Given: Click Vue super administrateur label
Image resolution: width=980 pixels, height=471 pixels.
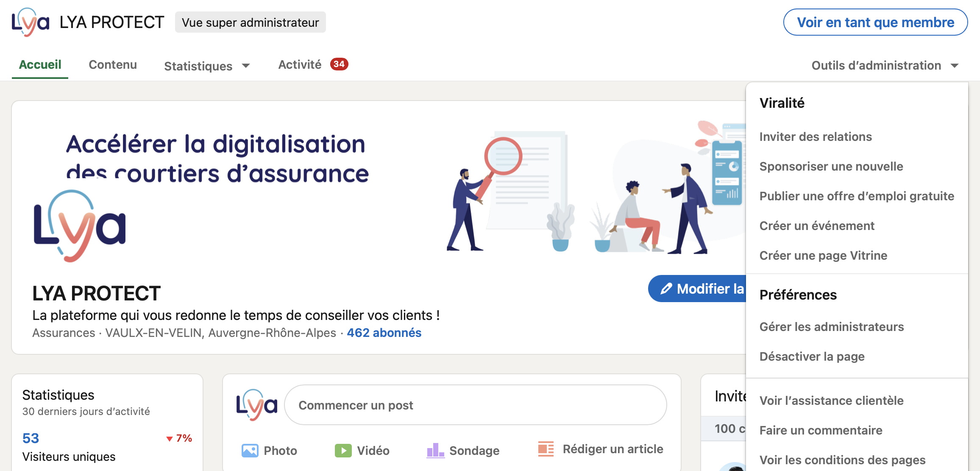Looking at the screenshot, I should [250, 22].
